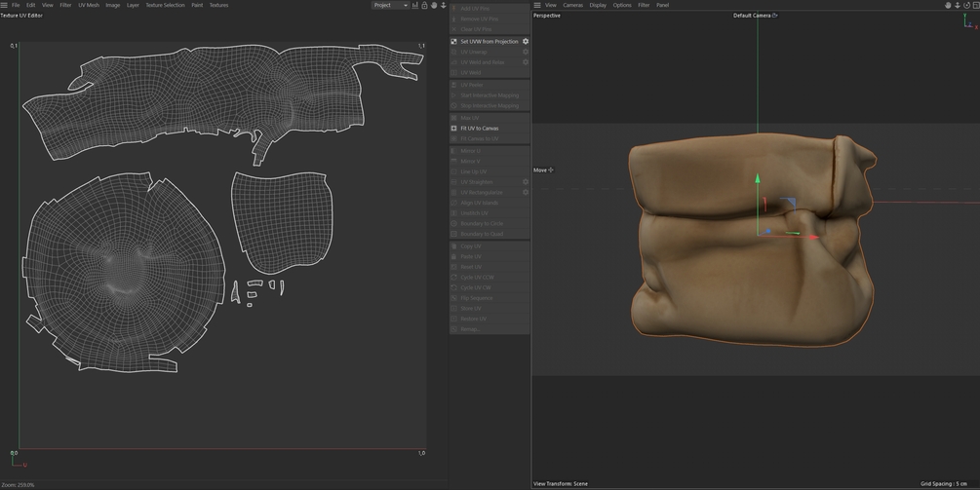Click Reset UV
The height and width of the screenshot is (490, 980).
click(x=490, y=267)
